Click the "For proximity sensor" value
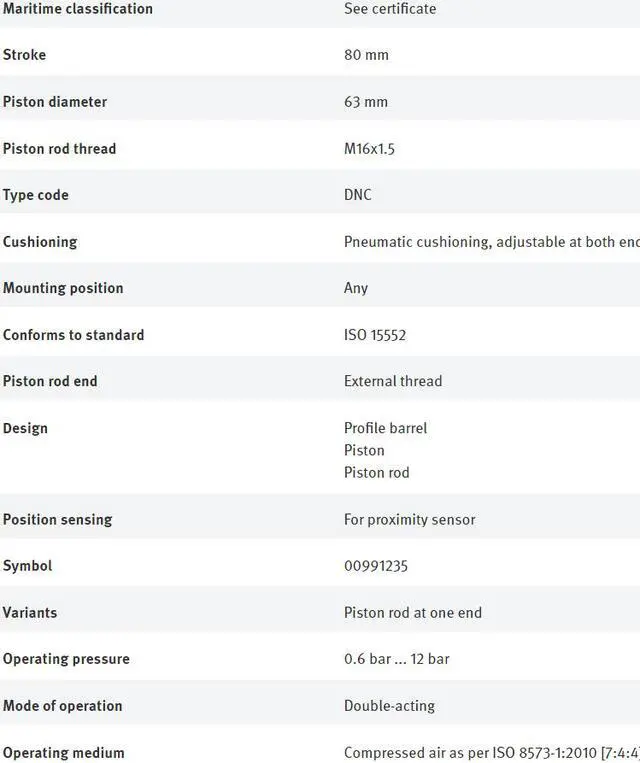Viewport: 640px width, 763px height. point(410,520)
